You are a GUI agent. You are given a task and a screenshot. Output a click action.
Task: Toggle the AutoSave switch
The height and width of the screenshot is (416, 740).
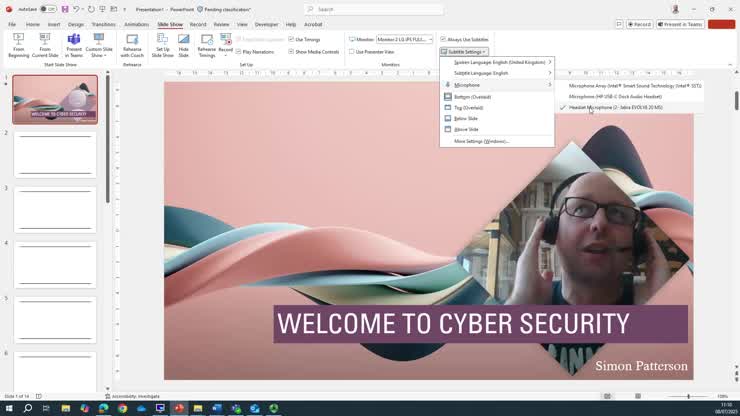(48, 9)
